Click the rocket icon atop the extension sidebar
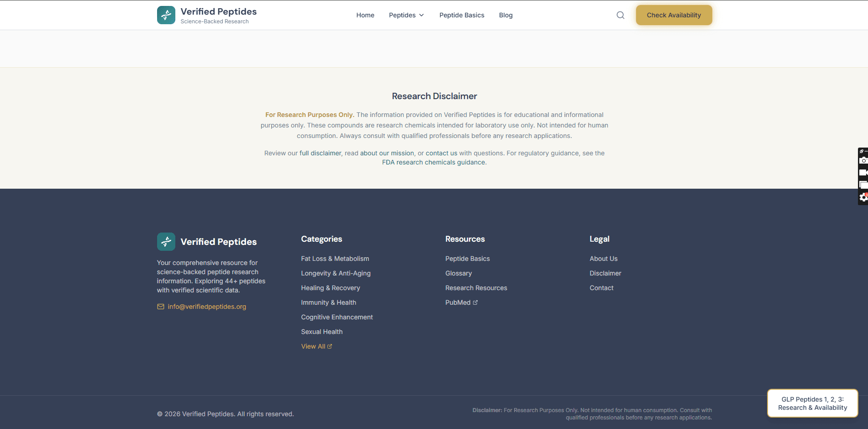Viewport: 868px width, 429px height. 862,151
